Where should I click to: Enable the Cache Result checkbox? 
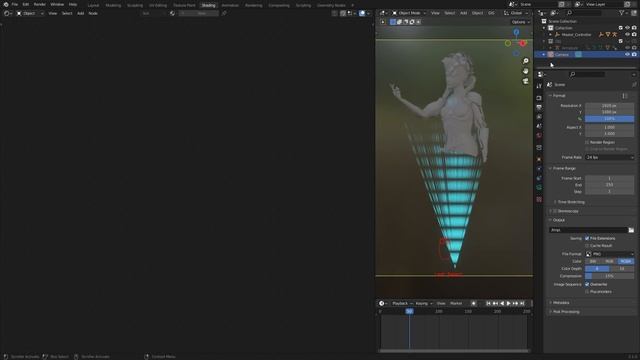click(x=587, y=246)
